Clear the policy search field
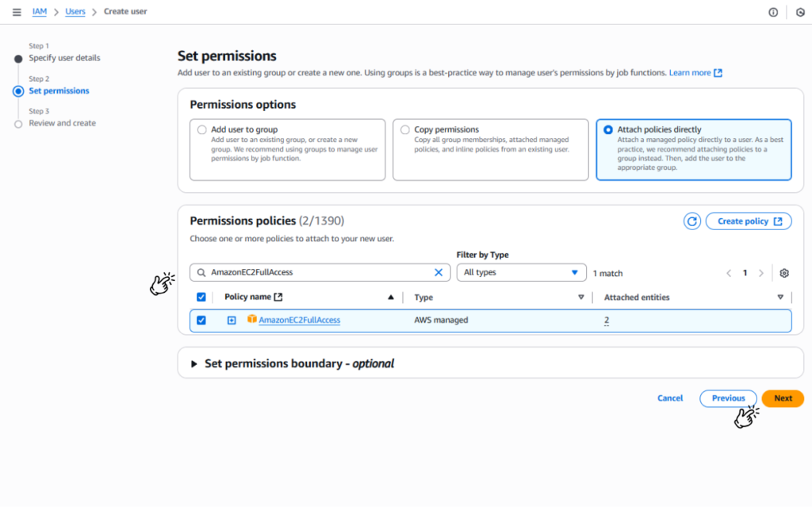 pyautogui.click(x=439, y=272)
